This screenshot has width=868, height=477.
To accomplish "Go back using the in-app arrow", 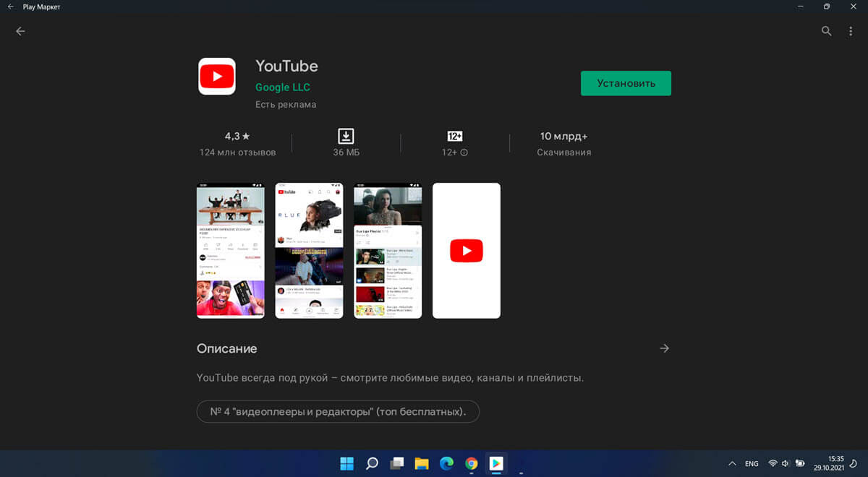I will coord(20,31).
